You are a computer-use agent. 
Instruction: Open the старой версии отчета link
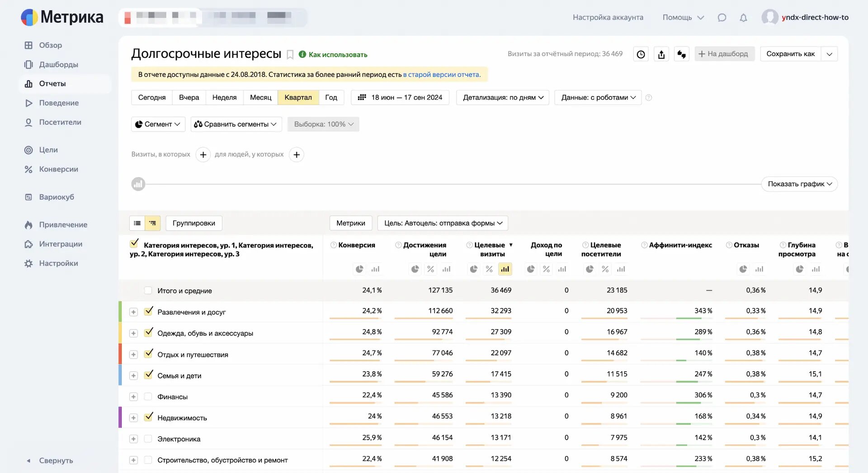click(441, 75)
